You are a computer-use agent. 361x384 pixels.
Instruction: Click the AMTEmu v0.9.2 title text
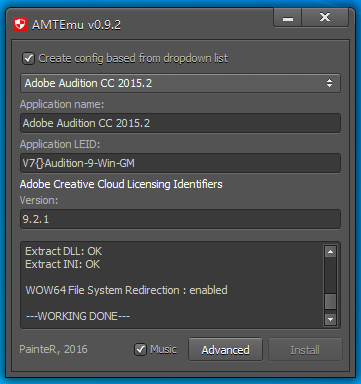[76, 25]
